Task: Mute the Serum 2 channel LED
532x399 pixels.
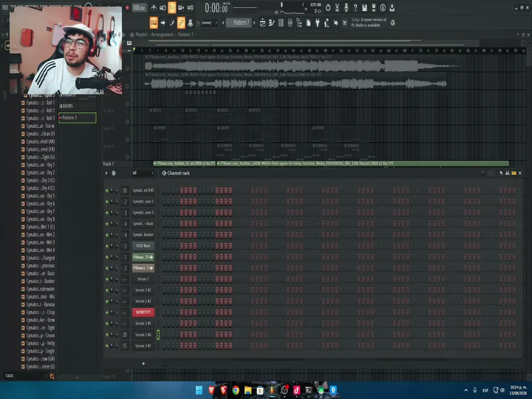Action: 107,279
